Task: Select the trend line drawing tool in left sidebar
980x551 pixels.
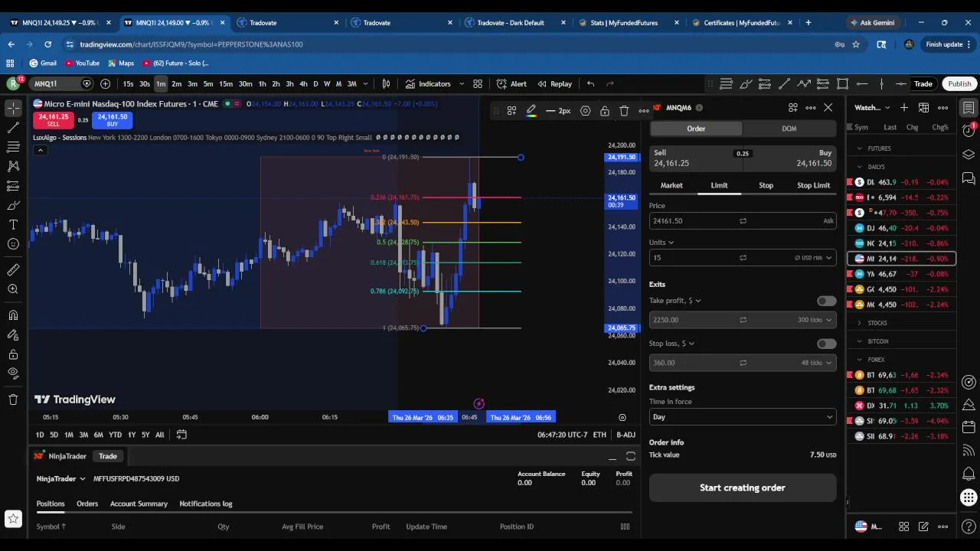Action: click(13, 127)
